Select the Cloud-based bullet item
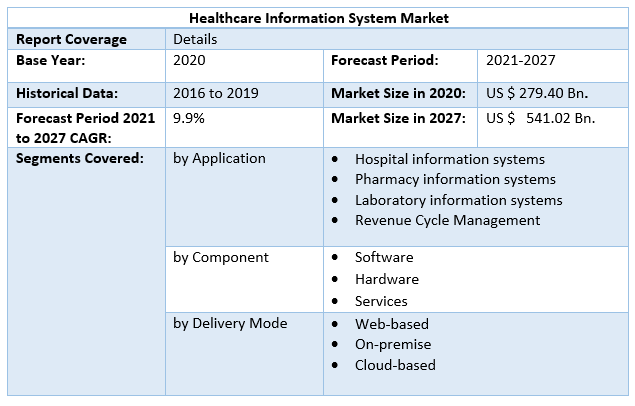This screenshot has height=406, width=635. tap(395, 365)
